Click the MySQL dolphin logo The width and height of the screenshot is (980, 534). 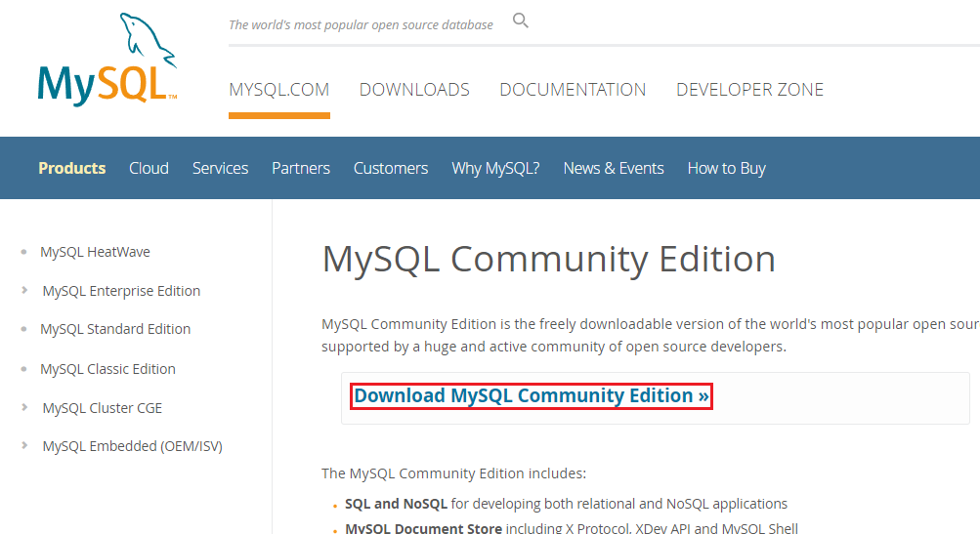[x=107, y=60]
